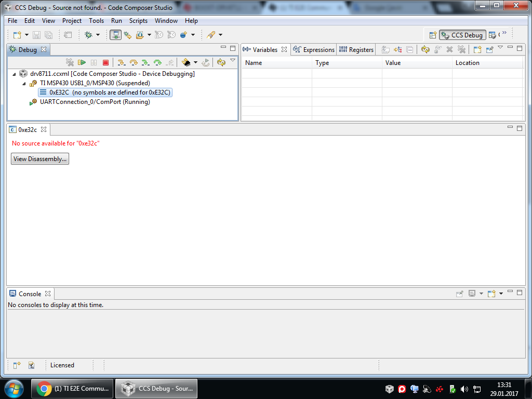Click the volume speaker tray icon

464,389
